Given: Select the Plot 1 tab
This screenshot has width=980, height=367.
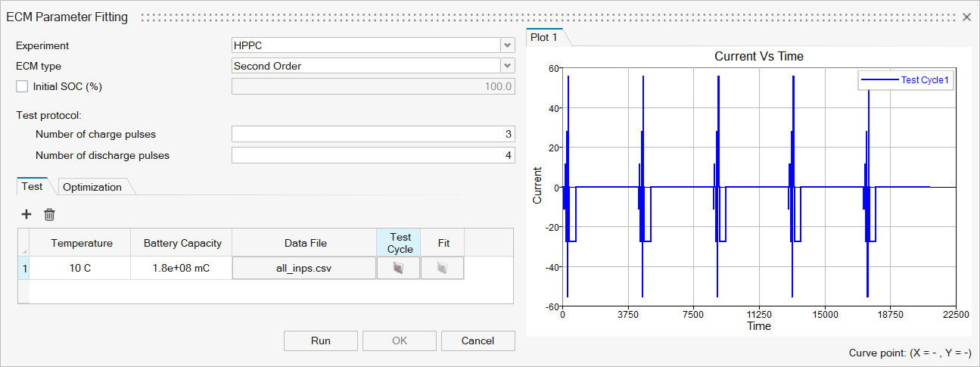Looking at the screenshot, I should pyautogui.click(x=543, y=37).
